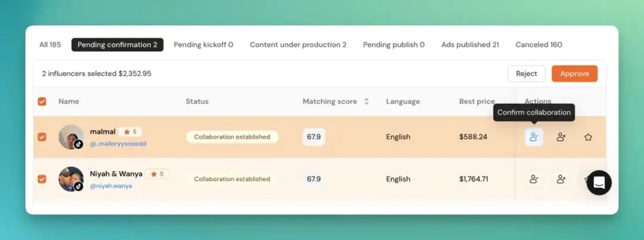The height and width of the screenshot is (240, 644).
Task: Click the 5-star rating badge for Niyah & Wanya
Action: [x=157, y=174]
